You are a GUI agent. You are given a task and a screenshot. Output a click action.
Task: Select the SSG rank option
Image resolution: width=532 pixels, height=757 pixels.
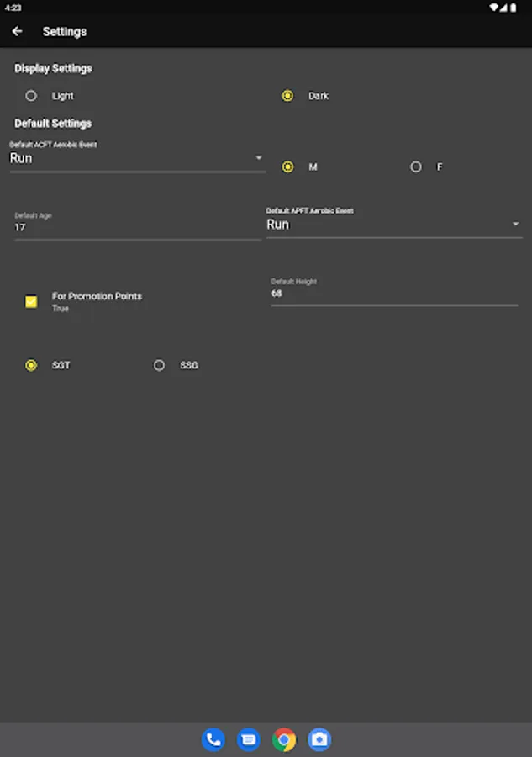pos(159,366)
